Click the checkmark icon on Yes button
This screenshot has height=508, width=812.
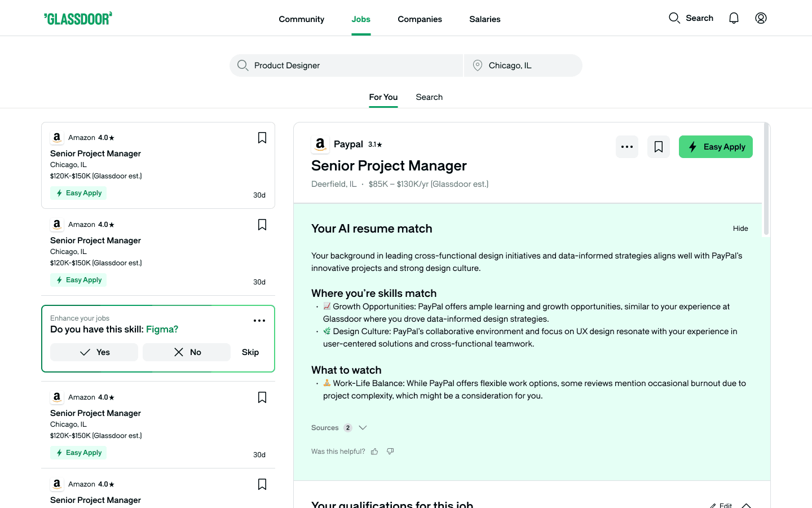pyautogui.click(x=85, y=352)
